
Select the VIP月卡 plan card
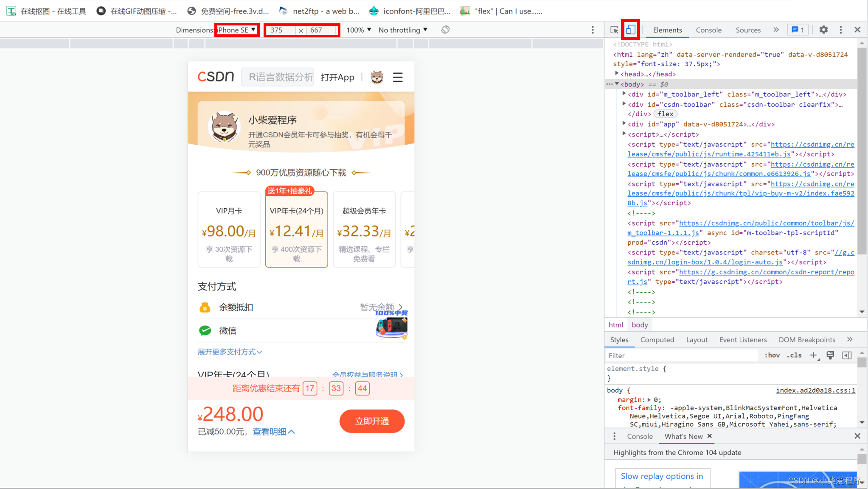click(229, 229)
